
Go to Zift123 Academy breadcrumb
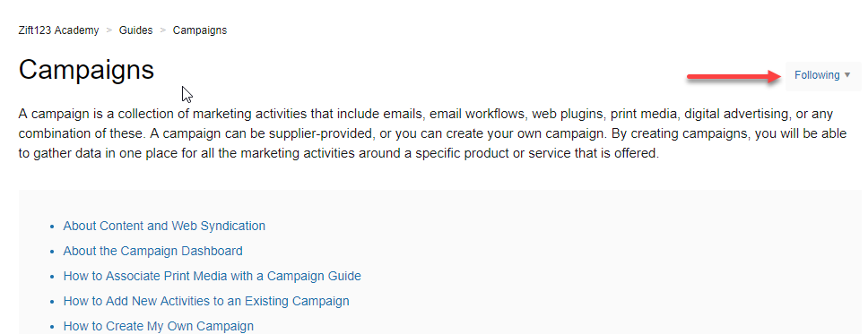[58, 30]
